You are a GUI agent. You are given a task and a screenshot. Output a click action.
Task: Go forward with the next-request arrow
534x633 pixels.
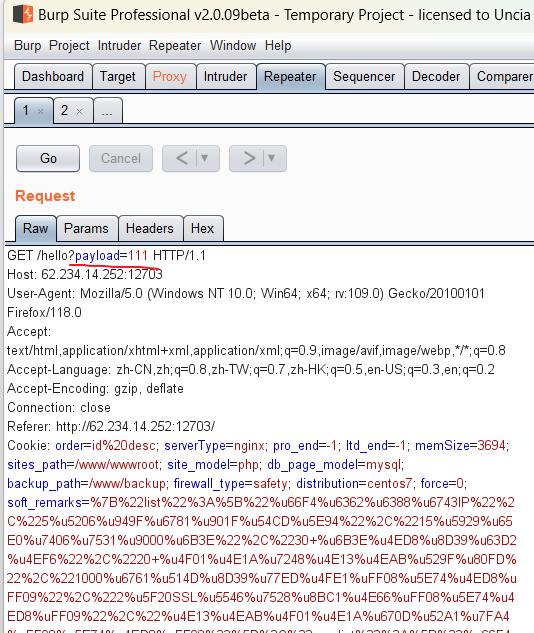[x=249, y=158]
